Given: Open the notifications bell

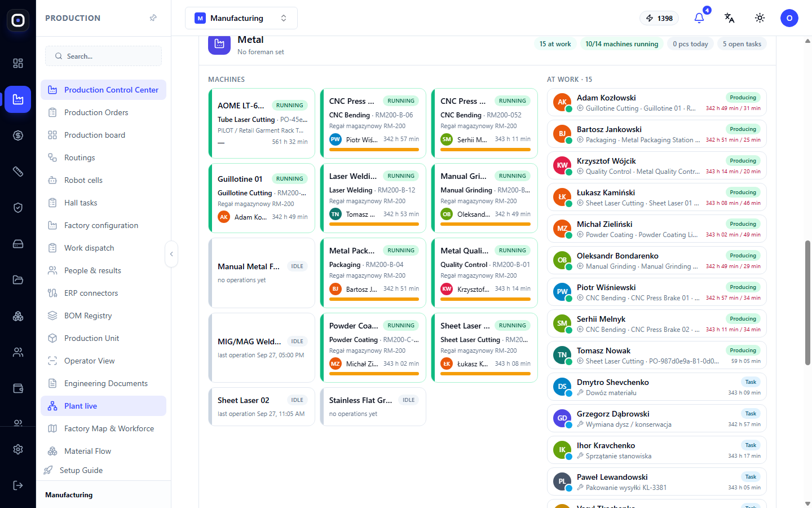Looking at the screenshot, I should 699,18.
